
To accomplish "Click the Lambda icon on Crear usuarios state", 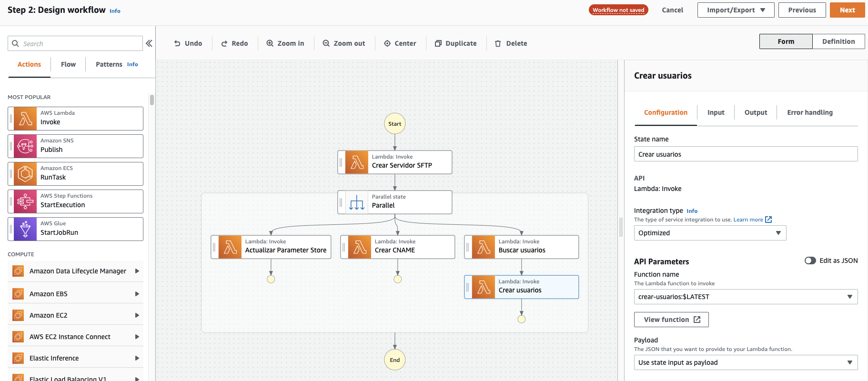I will click(x=484, y=287).
